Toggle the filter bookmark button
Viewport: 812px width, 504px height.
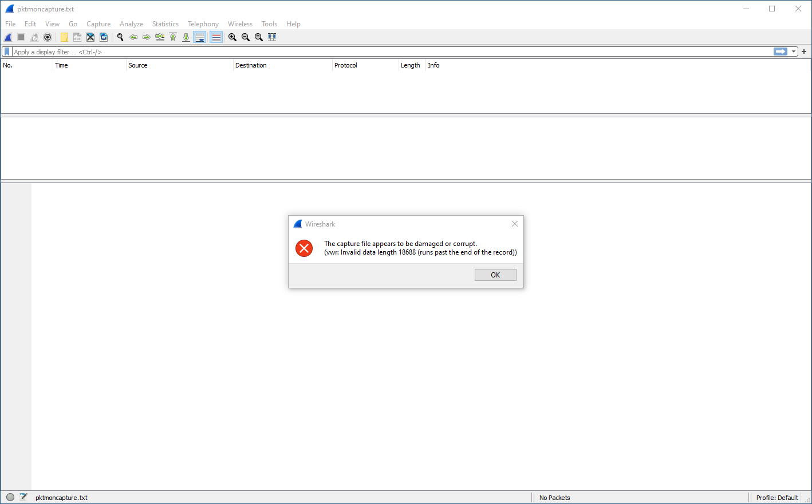click(6, 51)
